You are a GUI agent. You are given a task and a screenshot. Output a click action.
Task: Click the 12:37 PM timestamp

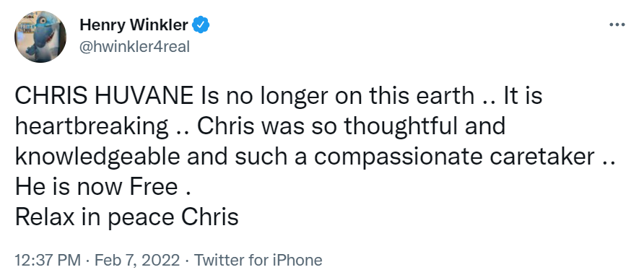(x=48, y=261)
